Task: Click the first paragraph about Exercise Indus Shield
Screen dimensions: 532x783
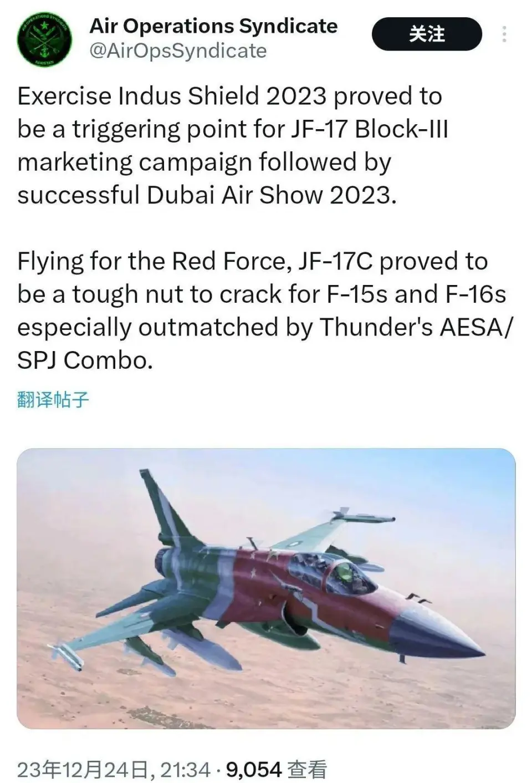Action: click(x=233, y=145)
